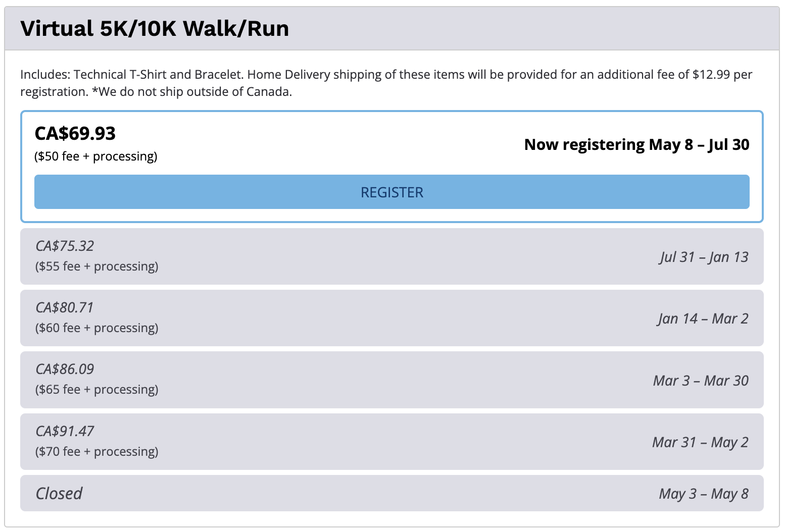Click the Now registering May 8 – Jul 30 label

click(636, 144)
